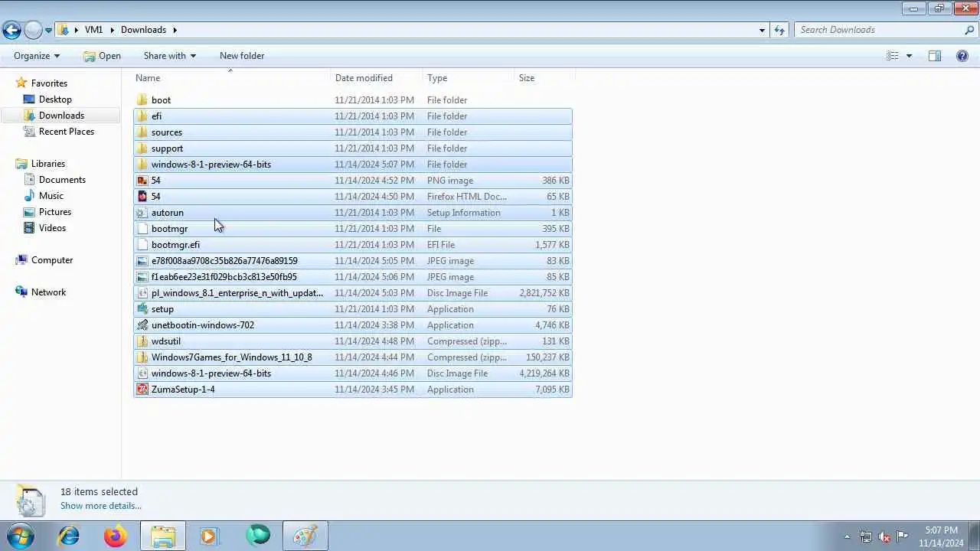
Task: Select Network in navigation pane
Action: [x=48, y=292]
